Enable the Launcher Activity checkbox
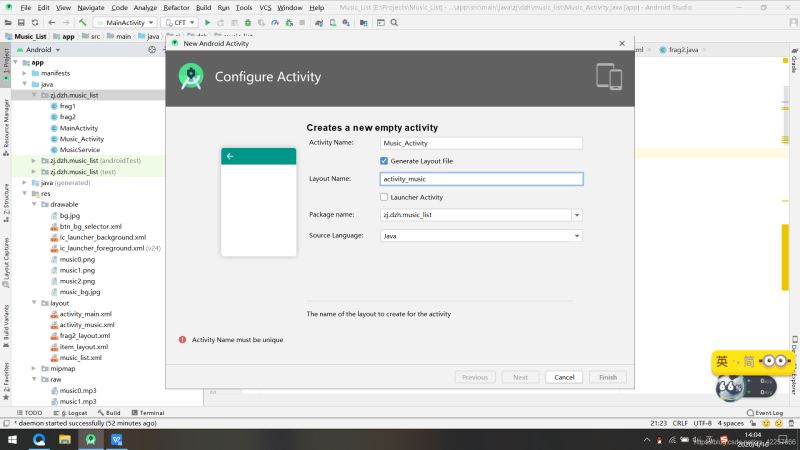 tap(384, 197)
